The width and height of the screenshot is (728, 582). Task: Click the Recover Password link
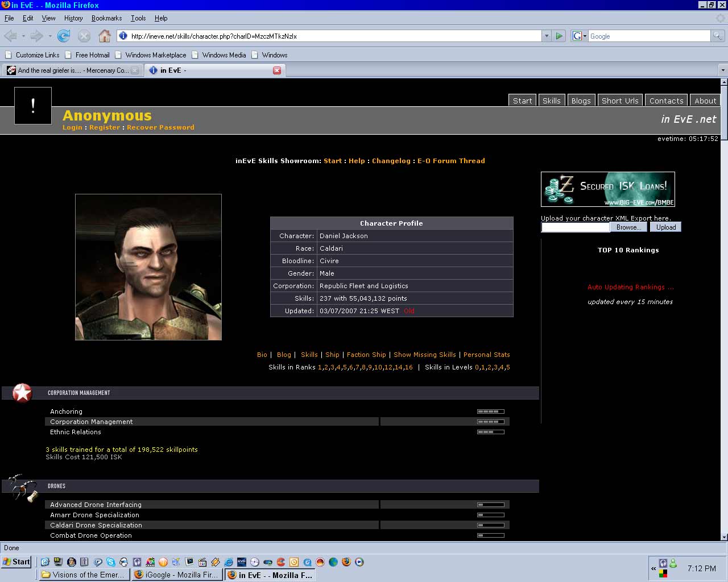click(x=160, y=127)
